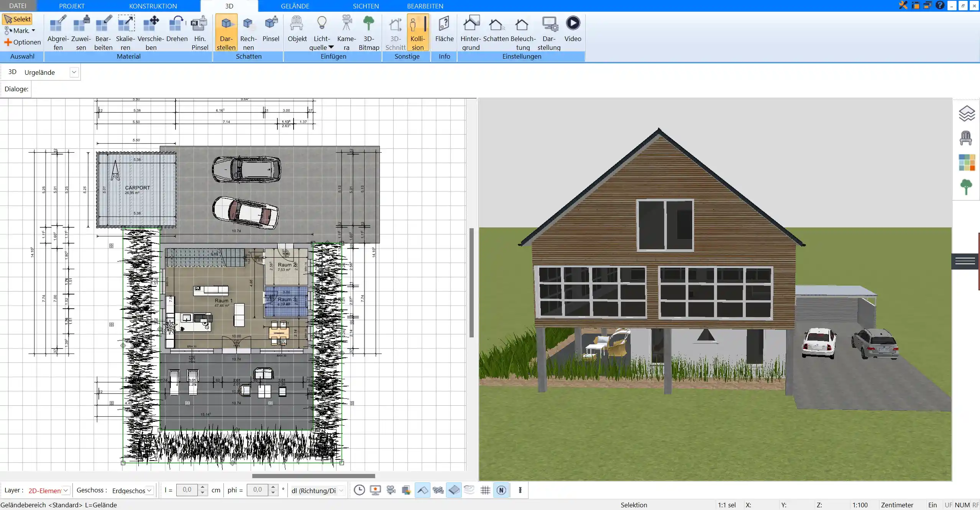Open the Schatten settings
This screenshot has width=980, height=510.
496,29
